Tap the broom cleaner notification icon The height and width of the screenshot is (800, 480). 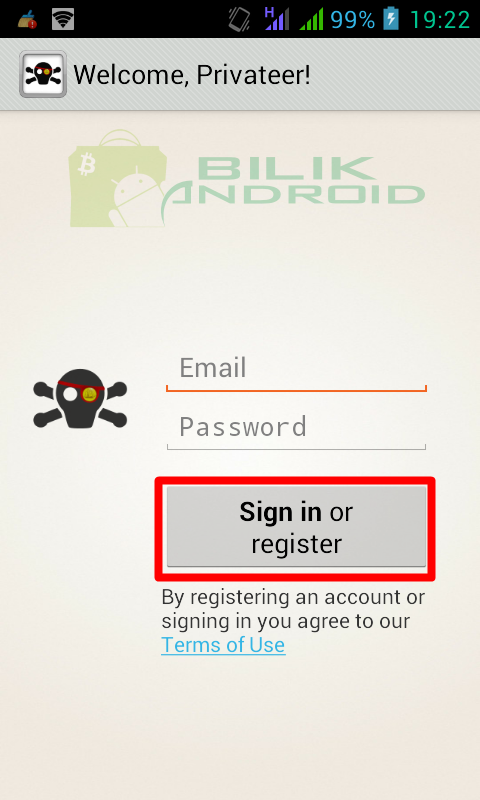[x=27, y=19]
